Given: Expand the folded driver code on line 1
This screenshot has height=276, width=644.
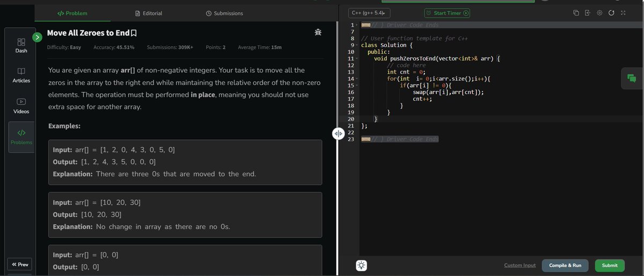Looking at the screenshot, I should click(x=365, y=25).
